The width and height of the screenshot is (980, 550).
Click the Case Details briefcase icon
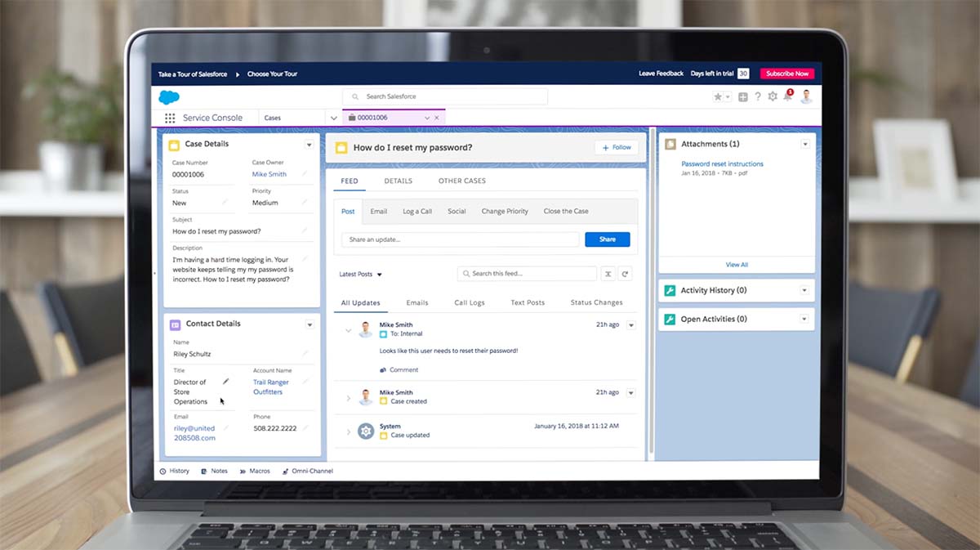pyautogui.click(x=174, y=145)
